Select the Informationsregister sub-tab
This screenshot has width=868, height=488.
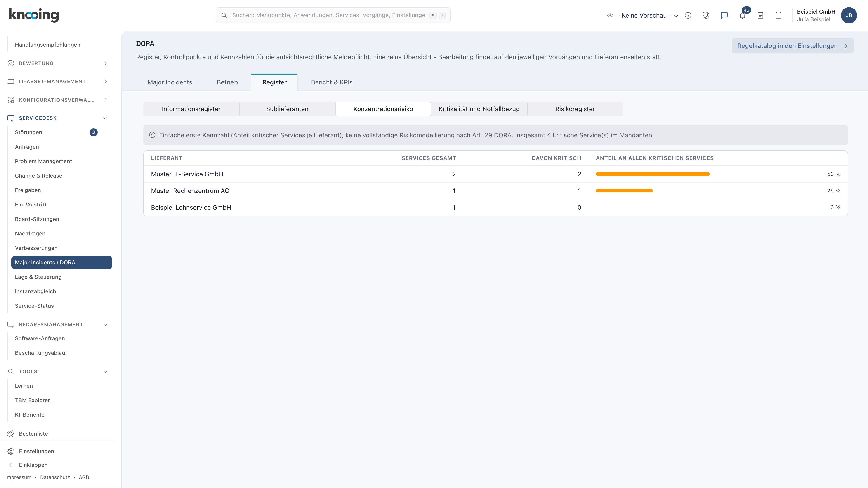click(x=191, y=109)
